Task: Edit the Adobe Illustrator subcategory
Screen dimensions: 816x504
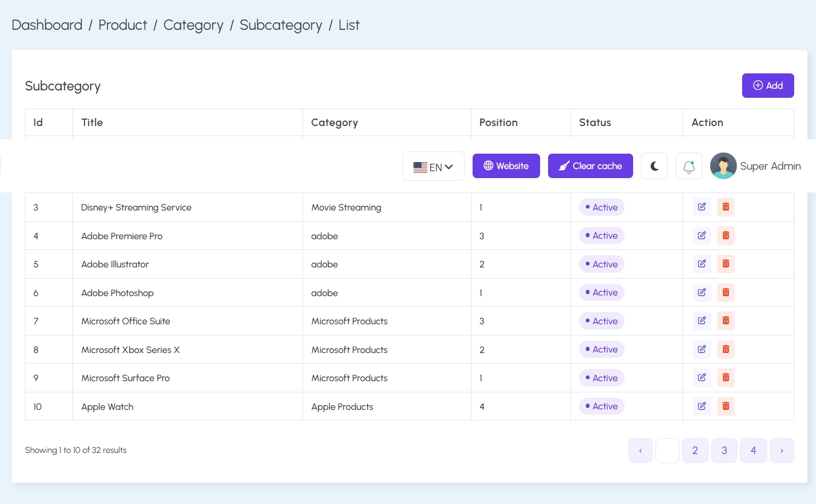Action: [702, 264]
